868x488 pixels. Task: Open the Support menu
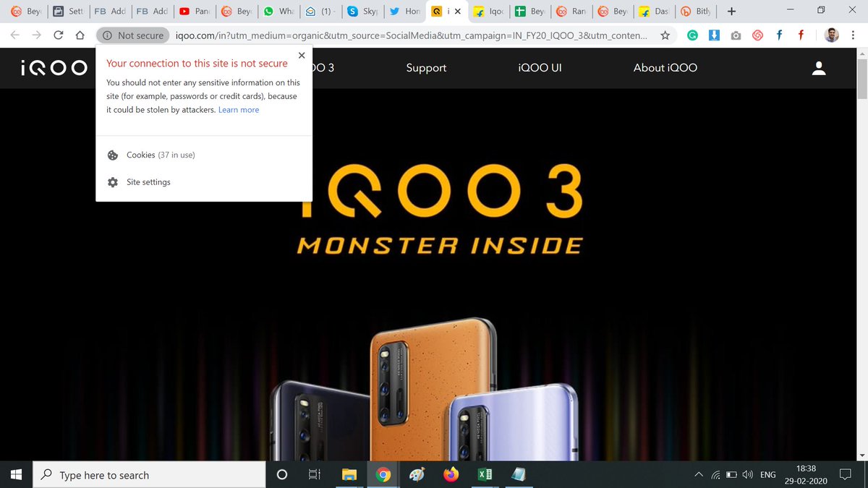tap(426, 68)
